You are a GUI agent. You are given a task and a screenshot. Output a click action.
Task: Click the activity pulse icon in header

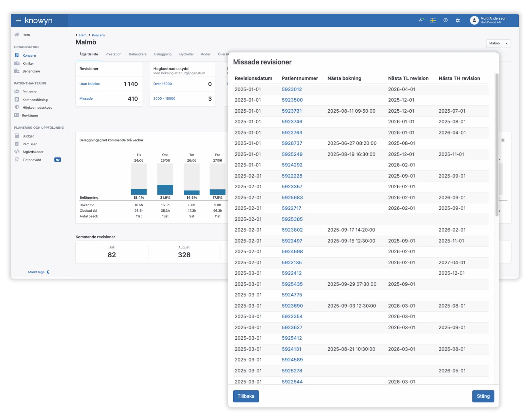click(x=421, y=20)
